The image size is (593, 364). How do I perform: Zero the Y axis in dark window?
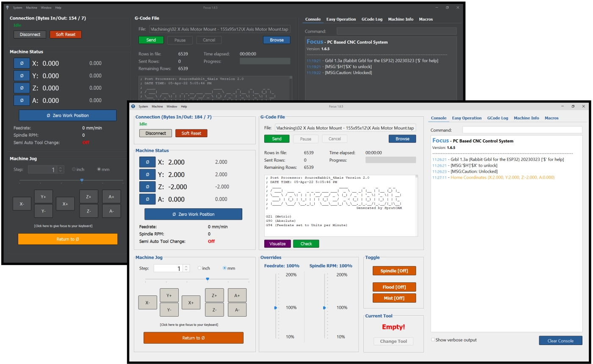tap(22, 76)
